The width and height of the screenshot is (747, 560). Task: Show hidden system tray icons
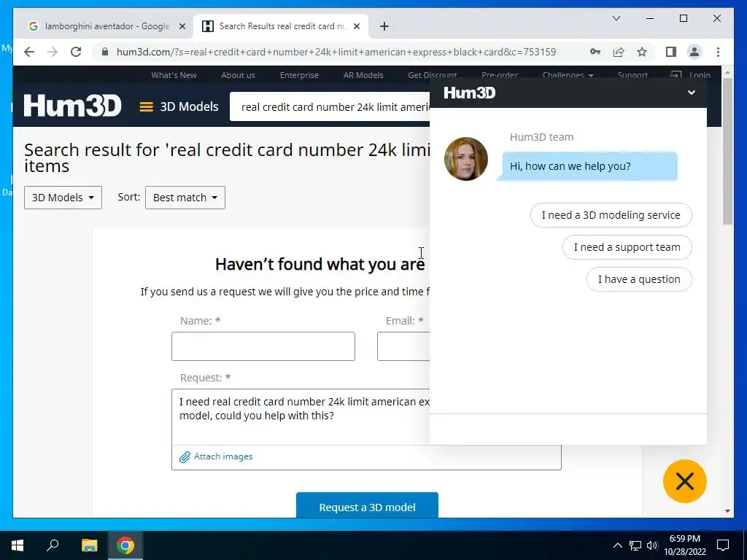coord(617,545)
